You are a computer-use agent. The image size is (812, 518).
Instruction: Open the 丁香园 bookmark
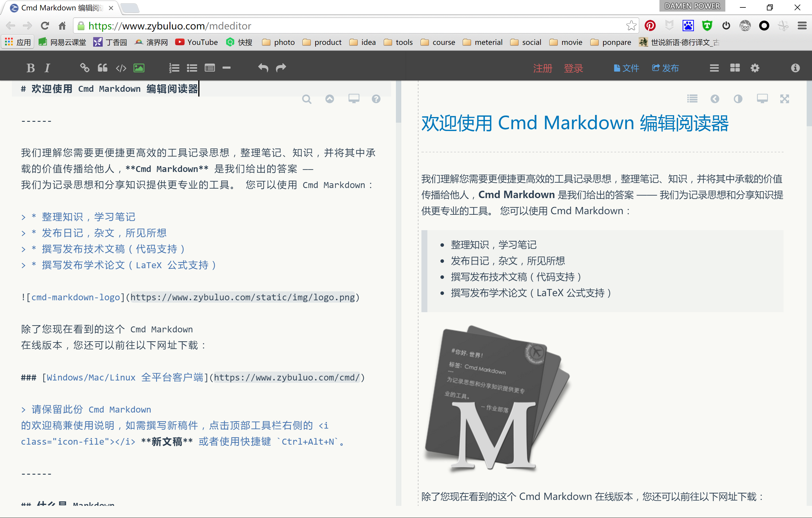110,42
